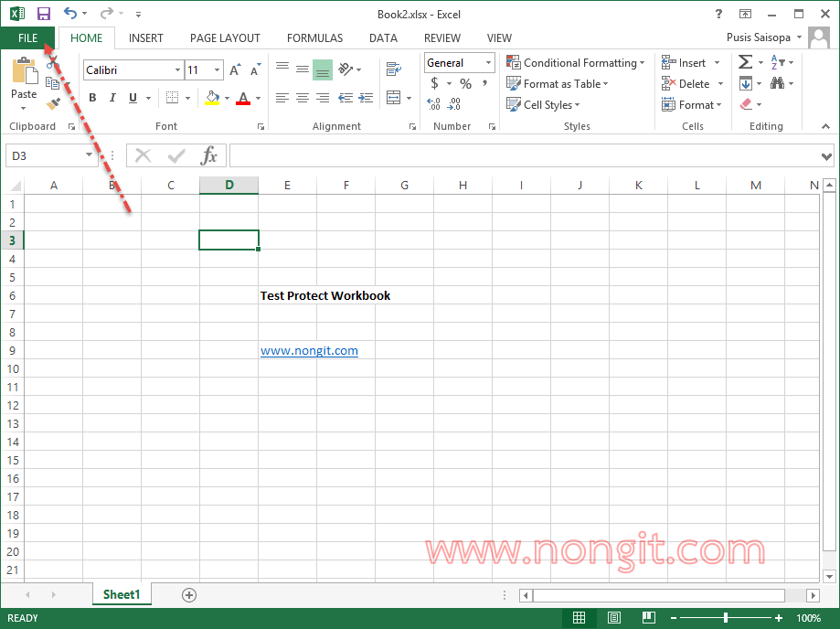This screenshot has width=840, height=629.
Task: Select the Sheet1 worksheet tab
Action: click(122, 594)
